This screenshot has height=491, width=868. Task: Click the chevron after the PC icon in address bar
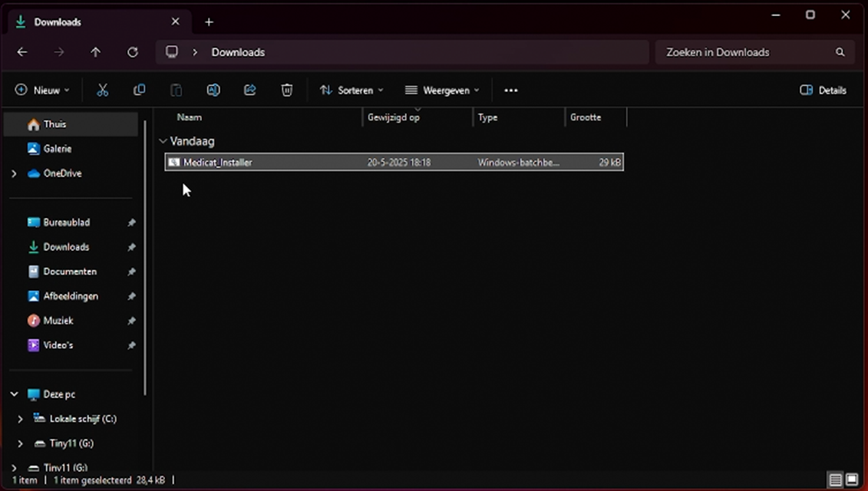point(195,52)
